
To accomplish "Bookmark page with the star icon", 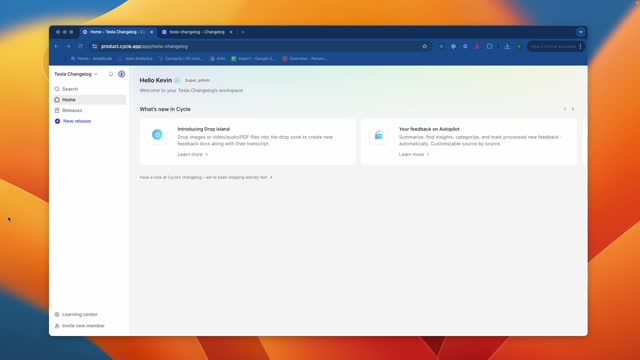I will point(424,47).
